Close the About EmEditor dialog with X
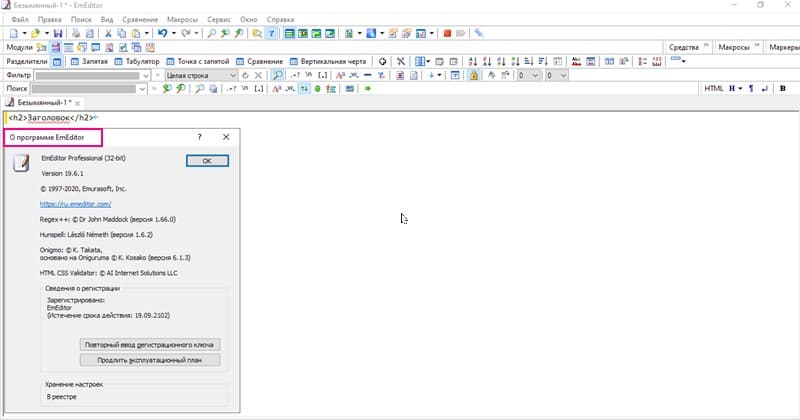This screenshot has width=800, height=420. tap(226, 137)
